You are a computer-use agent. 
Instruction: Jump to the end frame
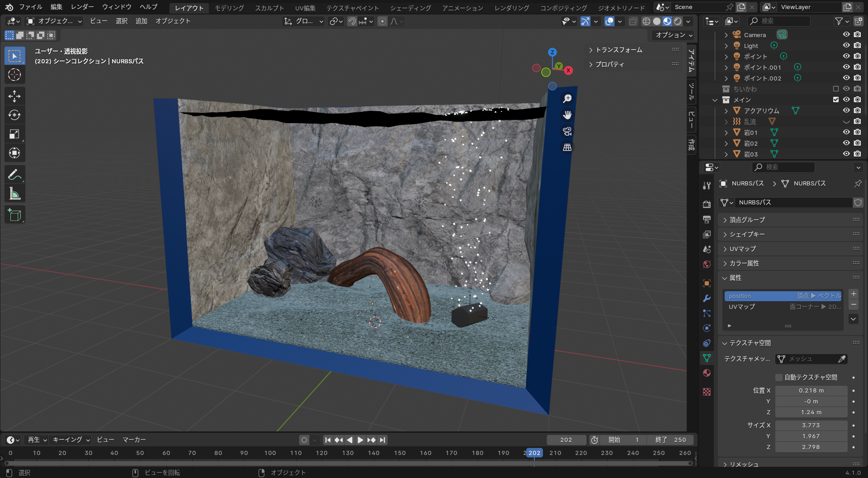click(382, 440)
